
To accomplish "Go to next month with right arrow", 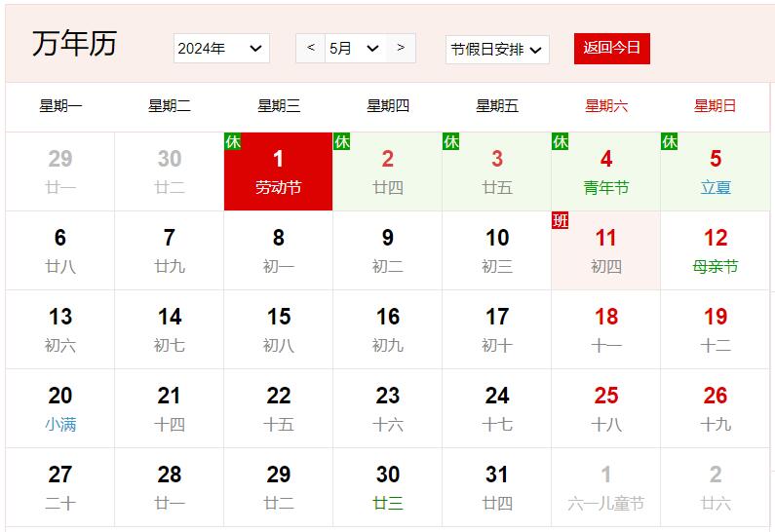I will click(401, 48).
